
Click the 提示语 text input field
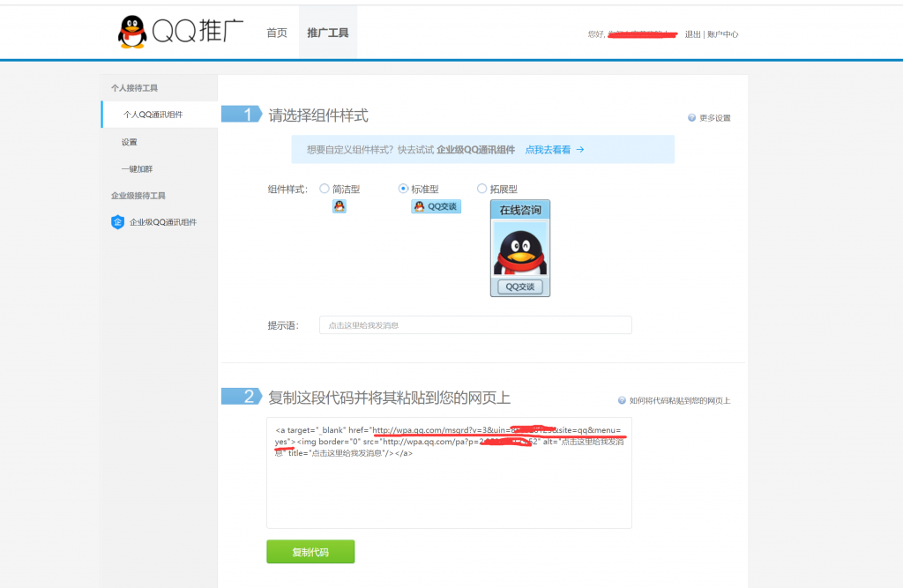[x=475, y=324]
